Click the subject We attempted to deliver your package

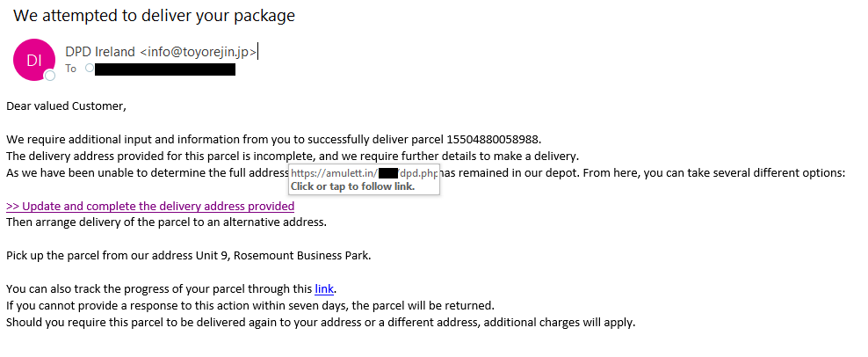[x=154, y=16]
